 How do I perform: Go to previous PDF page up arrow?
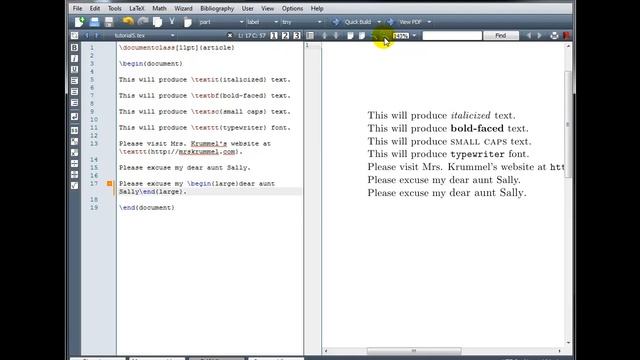pos(324,36)
